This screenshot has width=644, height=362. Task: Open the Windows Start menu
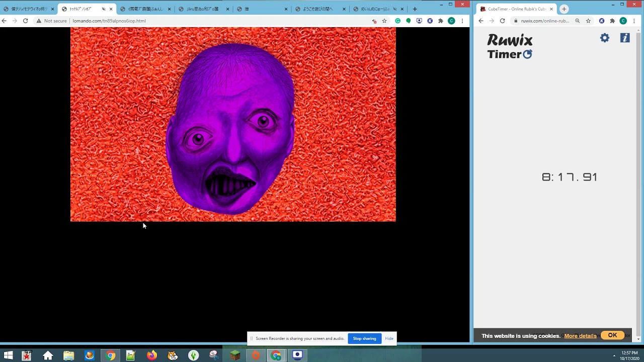pos(8,355)
